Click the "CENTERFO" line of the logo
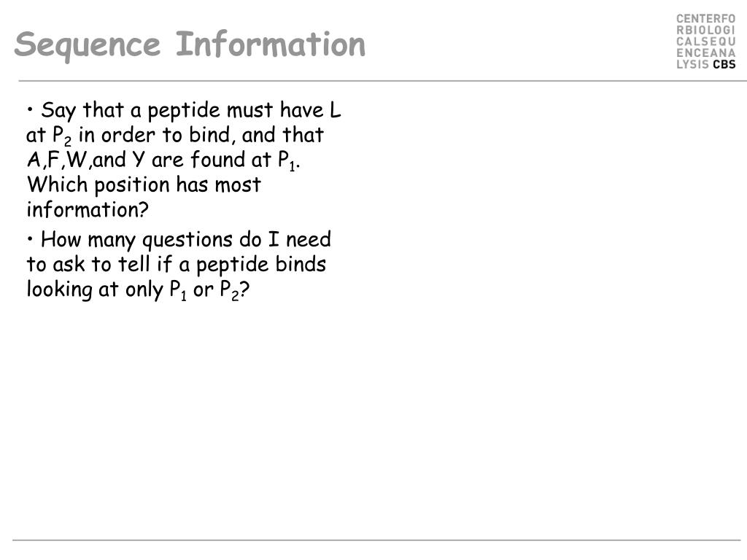Image resolution: width=747 pixels, height=560 pixels. [706, 19]
